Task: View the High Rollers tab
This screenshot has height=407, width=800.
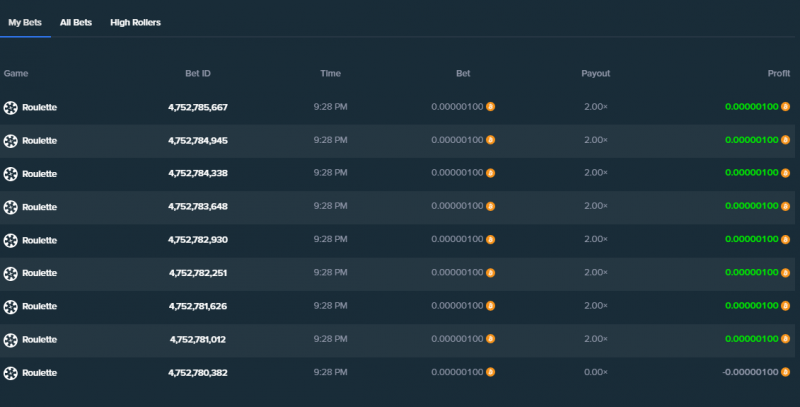Action: coord(135,22)
